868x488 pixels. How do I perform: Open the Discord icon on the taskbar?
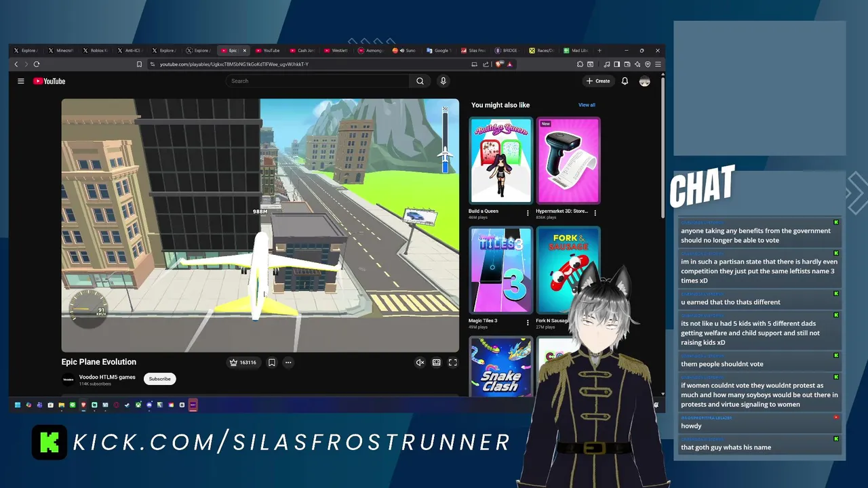(149, 405)
